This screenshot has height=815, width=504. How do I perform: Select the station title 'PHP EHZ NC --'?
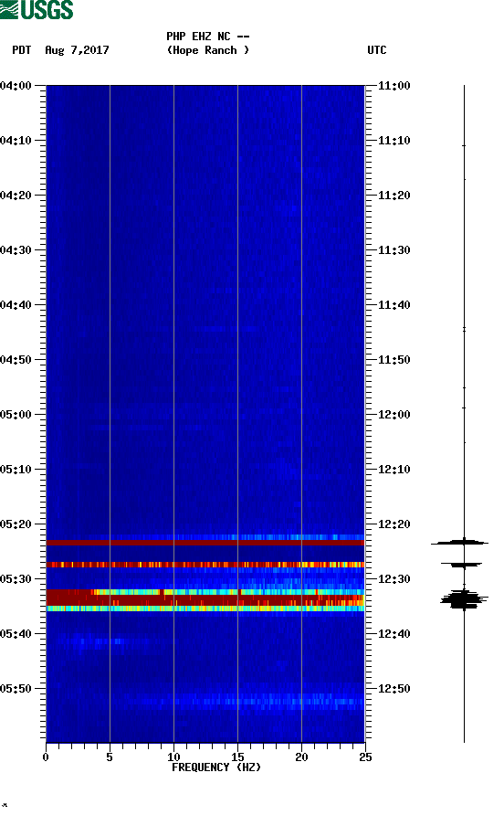[x=208, y=37]
